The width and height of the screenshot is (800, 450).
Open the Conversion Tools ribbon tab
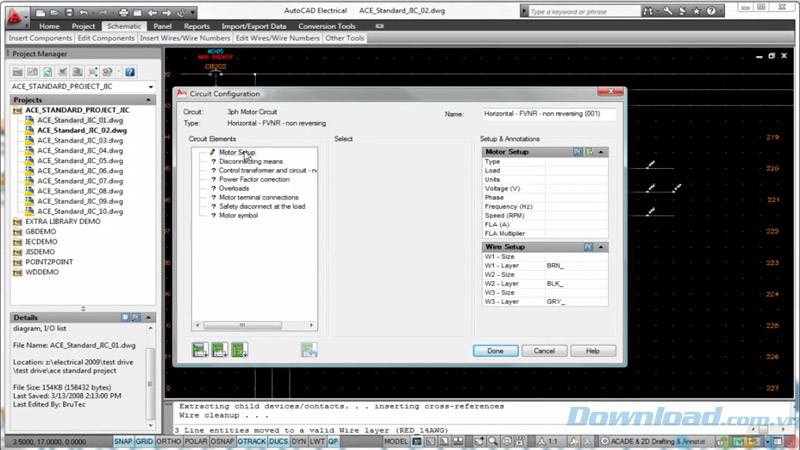[x=326, y=26]
